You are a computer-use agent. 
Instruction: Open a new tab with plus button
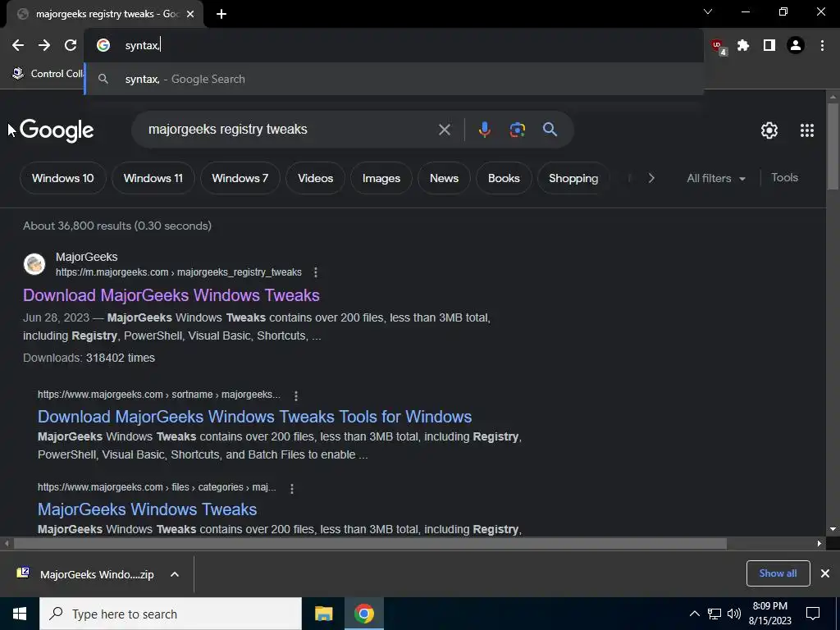pyautogui.click(x=221, y=15)
